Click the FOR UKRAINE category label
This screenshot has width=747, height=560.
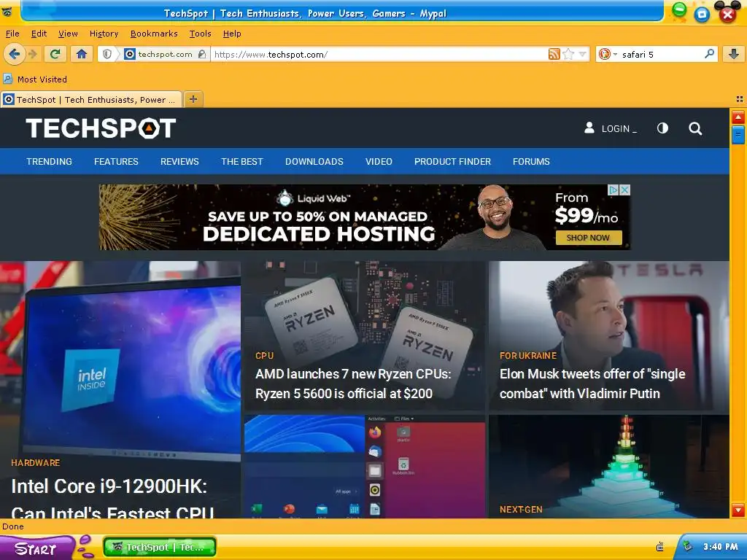[528, 356]
